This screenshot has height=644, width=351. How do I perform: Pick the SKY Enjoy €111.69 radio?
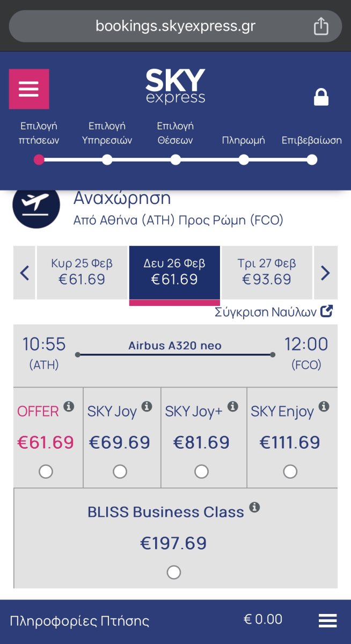click(x=290, y=472)
